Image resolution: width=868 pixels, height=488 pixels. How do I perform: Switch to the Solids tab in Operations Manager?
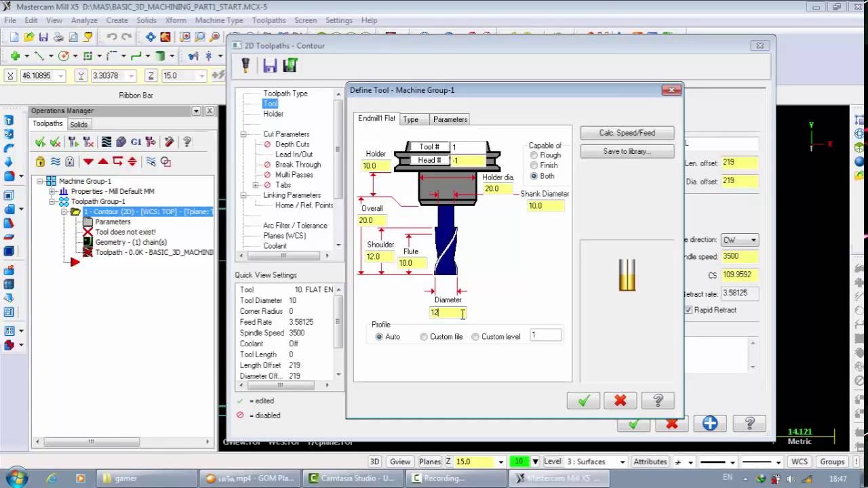coord(79,124)
